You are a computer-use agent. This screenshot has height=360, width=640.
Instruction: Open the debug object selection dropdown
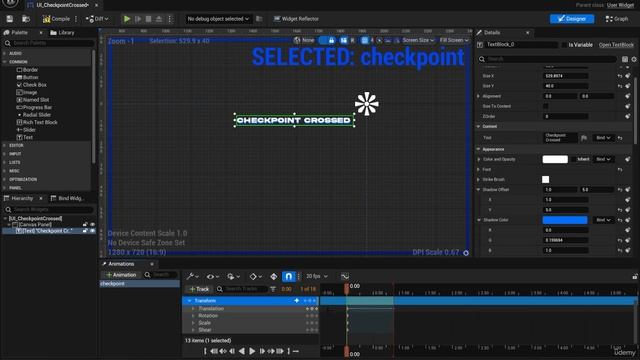pyautogui.click(x=218, y=19)
